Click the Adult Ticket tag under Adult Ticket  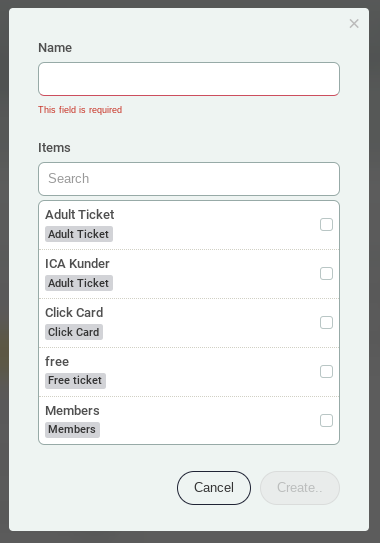pos(79,234)
